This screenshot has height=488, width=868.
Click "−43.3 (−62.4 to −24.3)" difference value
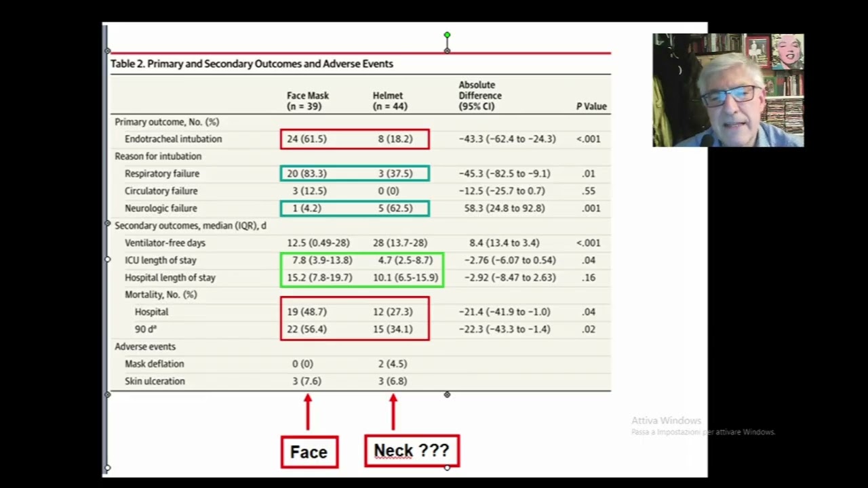click(x=507, y=139)
